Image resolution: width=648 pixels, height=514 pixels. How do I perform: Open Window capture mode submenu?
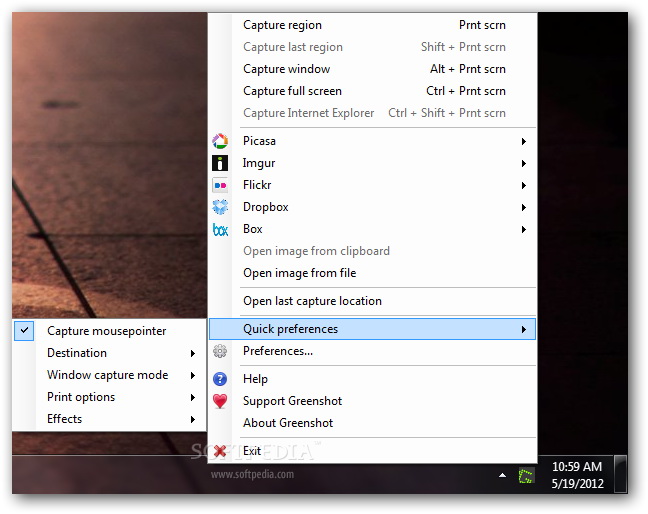[110, 375]
